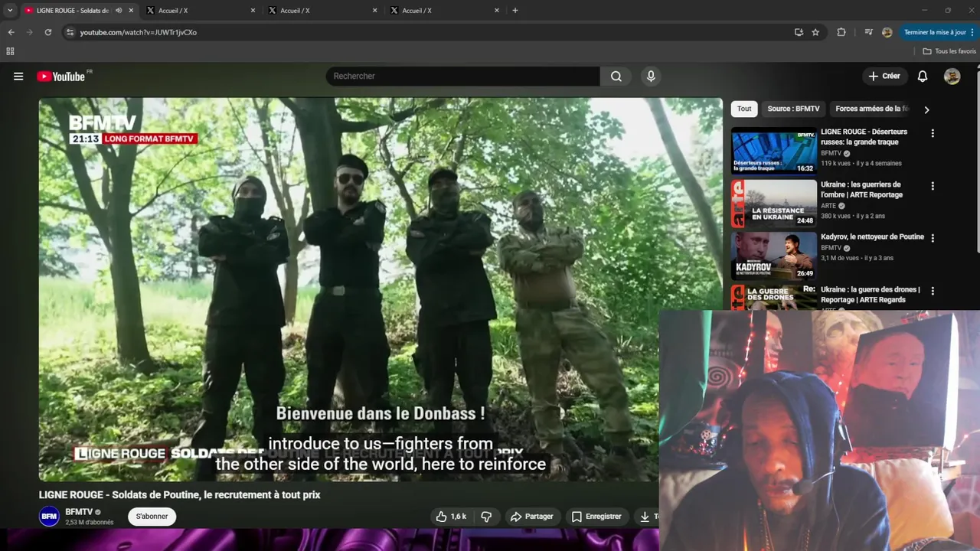Open the Chrome profile avatar

coord(887,32)
